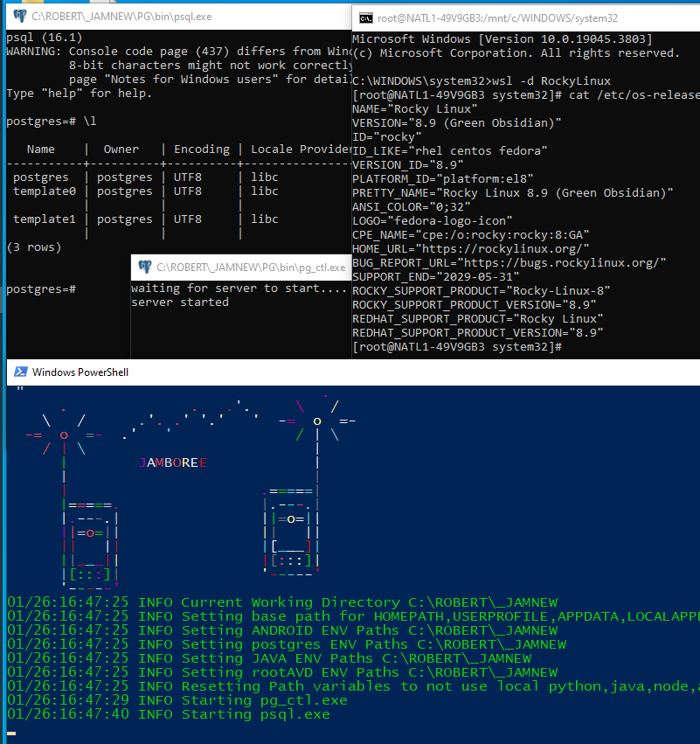Select the pg_ctl.exe window title text

tap(251, 268)
